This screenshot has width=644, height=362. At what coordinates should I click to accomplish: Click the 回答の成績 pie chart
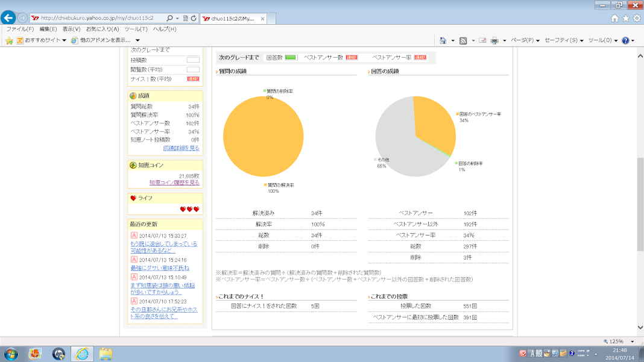[x=415, y=137]
